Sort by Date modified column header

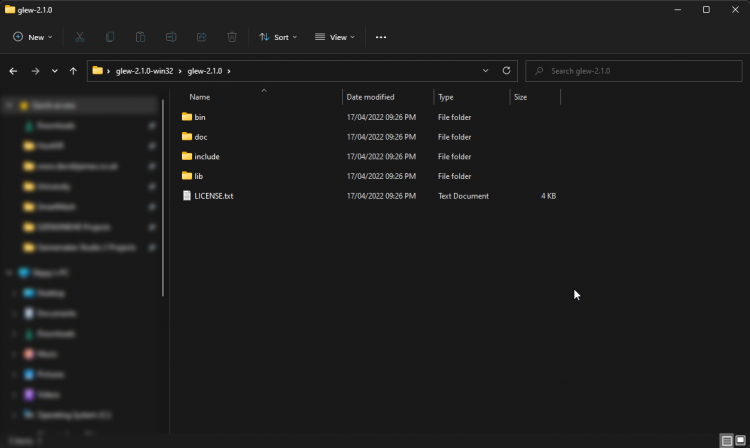click(x=370, y=97)
